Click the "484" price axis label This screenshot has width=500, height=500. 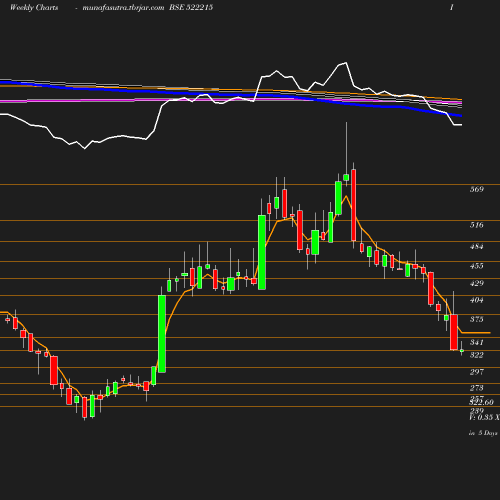coord(477,247)
